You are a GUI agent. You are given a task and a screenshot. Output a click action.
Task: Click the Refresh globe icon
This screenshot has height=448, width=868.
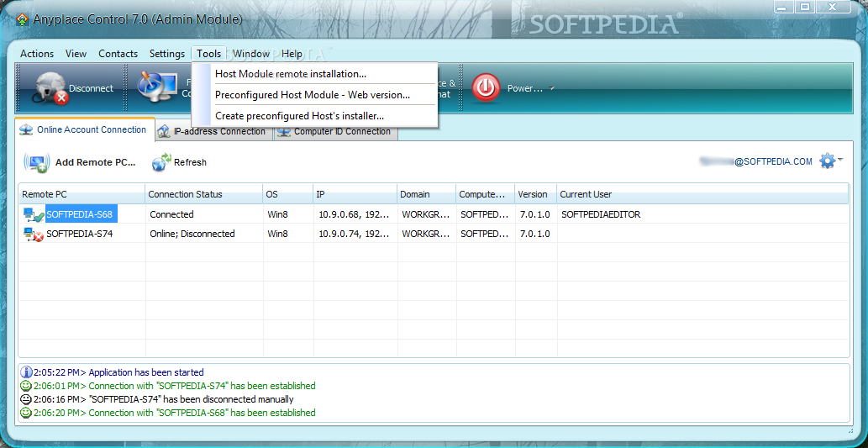click(x=161, y=162)
